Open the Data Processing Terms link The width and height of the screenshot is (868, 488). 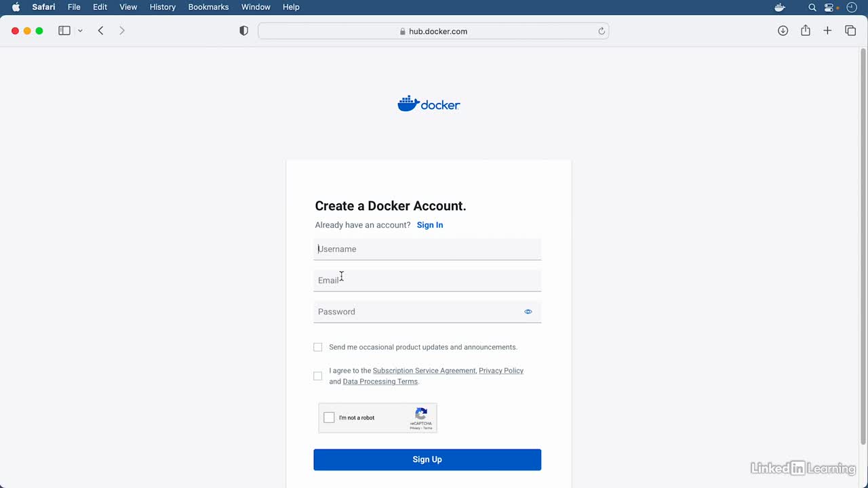click(x=380, y=382)
